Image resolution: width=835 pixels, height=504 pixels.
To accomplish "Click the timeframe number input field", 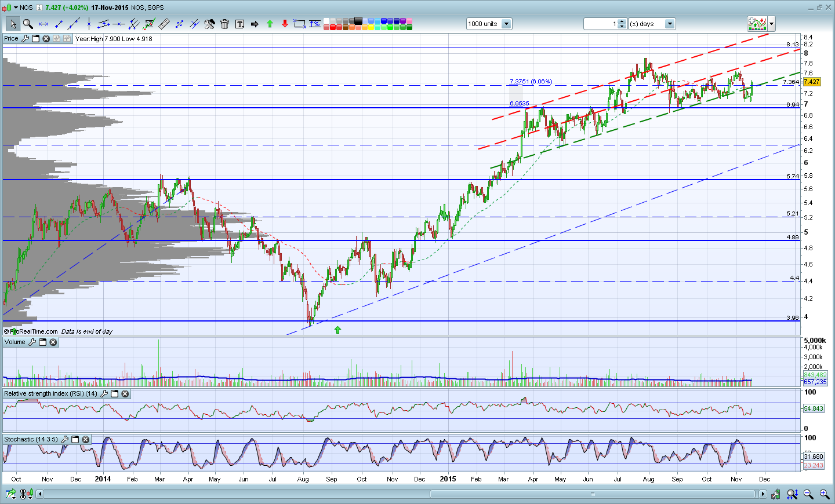I will coord(601,24).
